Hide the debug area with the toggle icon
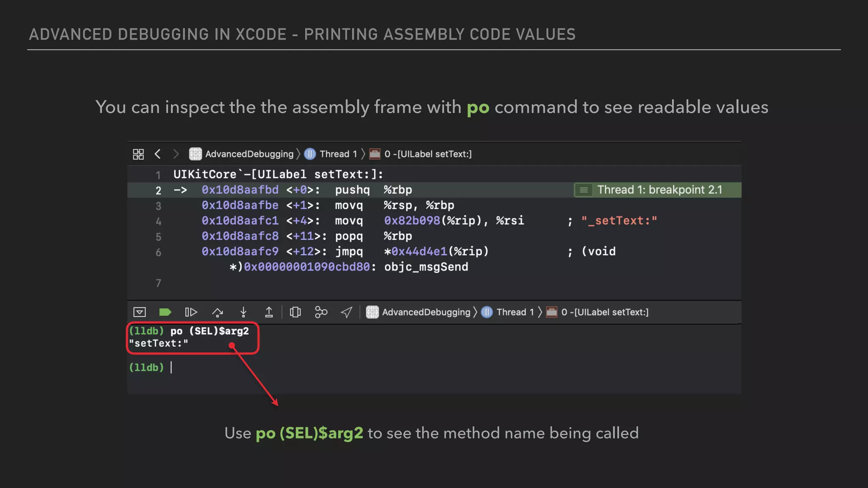The height and width of the screenshot is (488, 868). 139,312
